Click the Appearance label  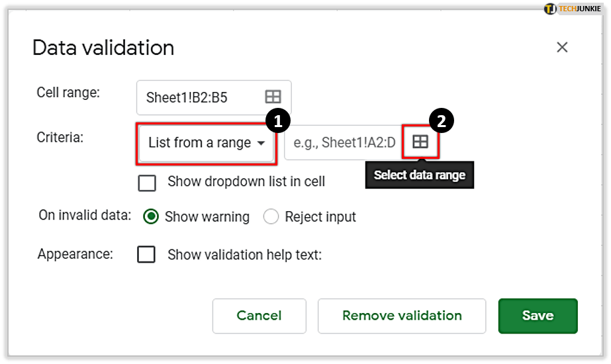click(75, 254)
